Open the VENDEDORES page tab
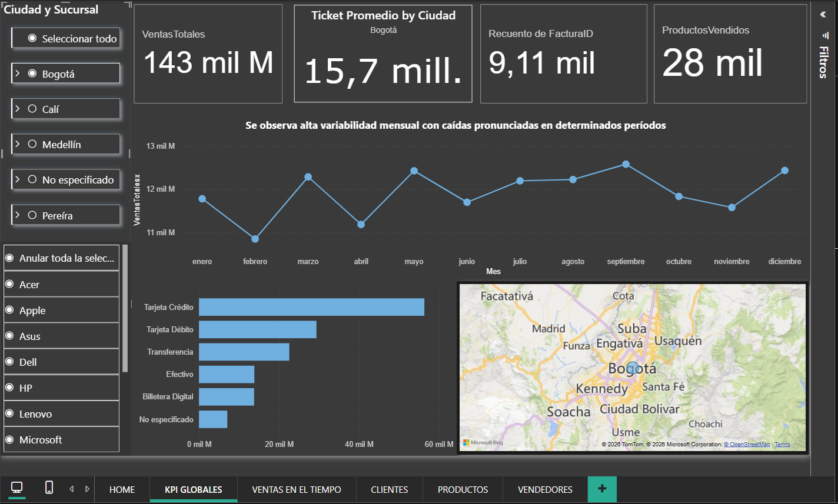 click(x=545, y=489)
